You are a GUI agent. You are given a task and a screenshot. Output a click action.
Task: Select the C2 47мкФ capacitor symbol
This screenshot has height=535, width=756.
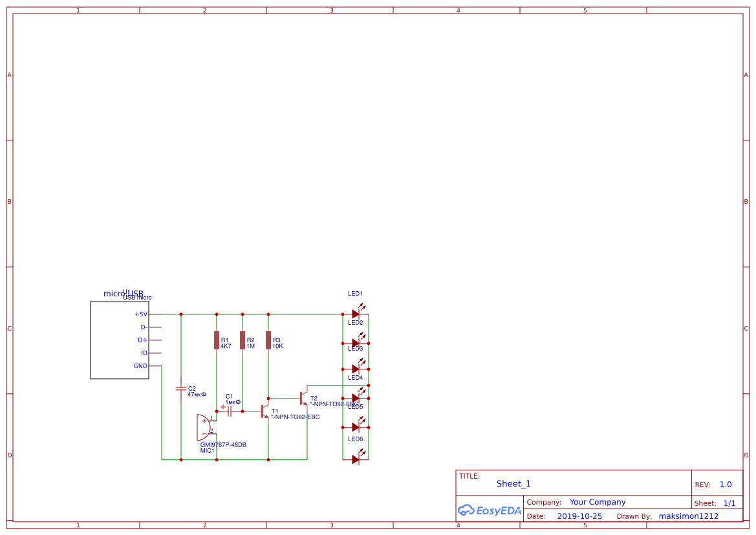coord(181,388)
